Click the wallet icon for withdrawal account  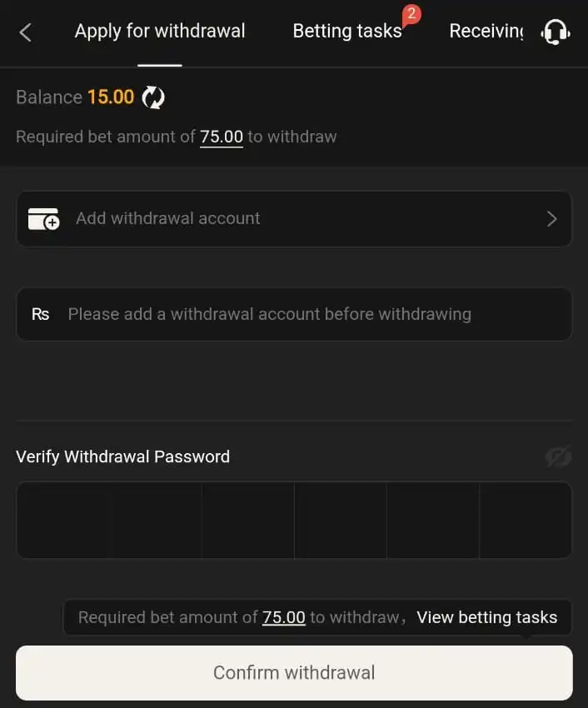click(x=43, y=219)
